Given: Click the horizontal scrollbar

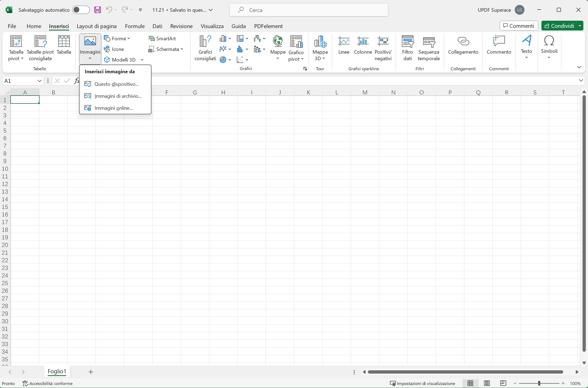Looking at the screenshot, I should click(465, 372).
